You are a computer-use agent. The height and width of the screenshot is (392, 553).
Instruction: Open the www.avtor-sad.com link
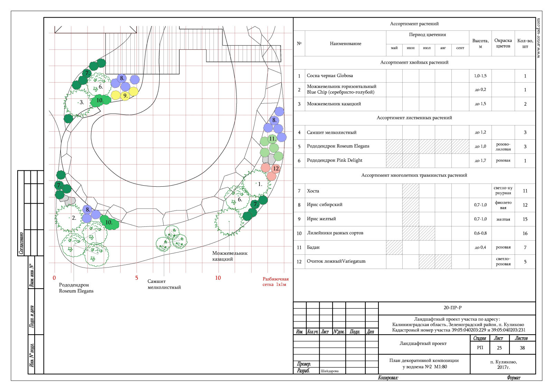coord(538,38)
